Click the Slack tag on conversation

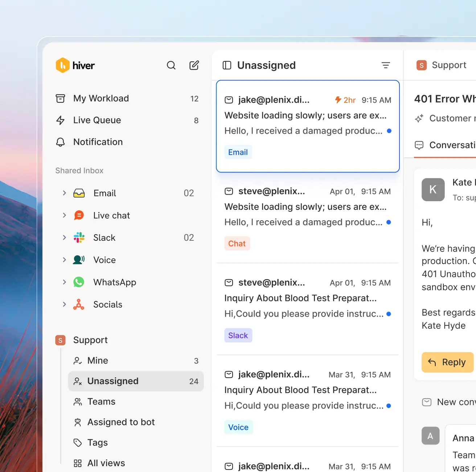point(238,335)
